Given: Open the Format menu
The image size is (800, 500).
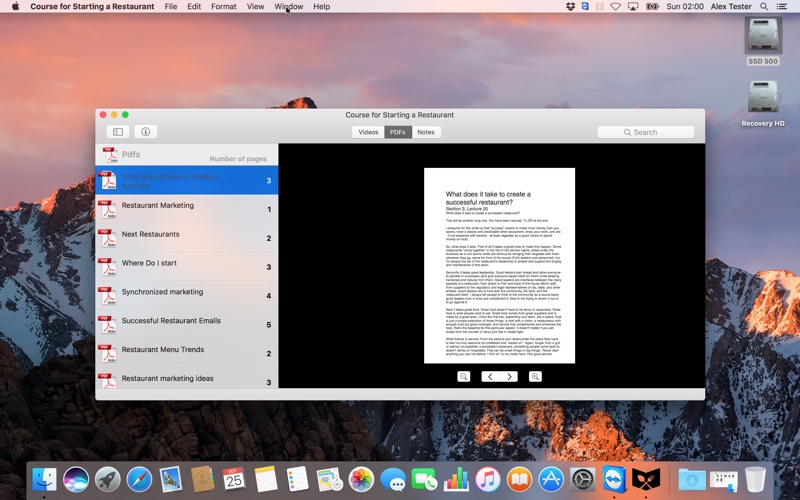Looking at the screenshot, I should (224, 6).
